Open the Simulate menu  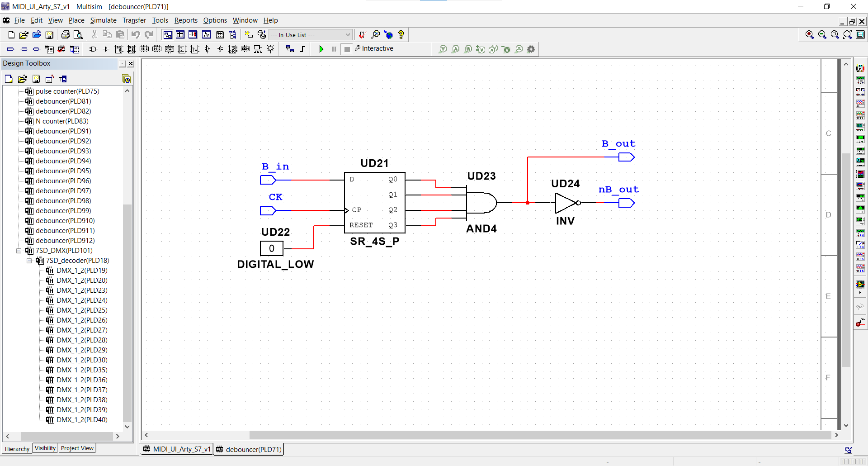pos(103,20)
